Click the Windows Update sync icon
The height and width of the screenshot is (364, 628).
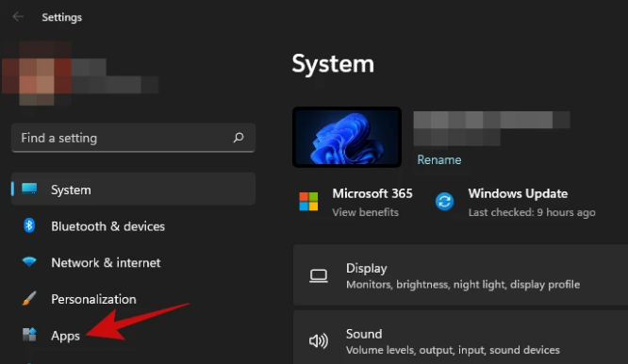tap(444, 202)
